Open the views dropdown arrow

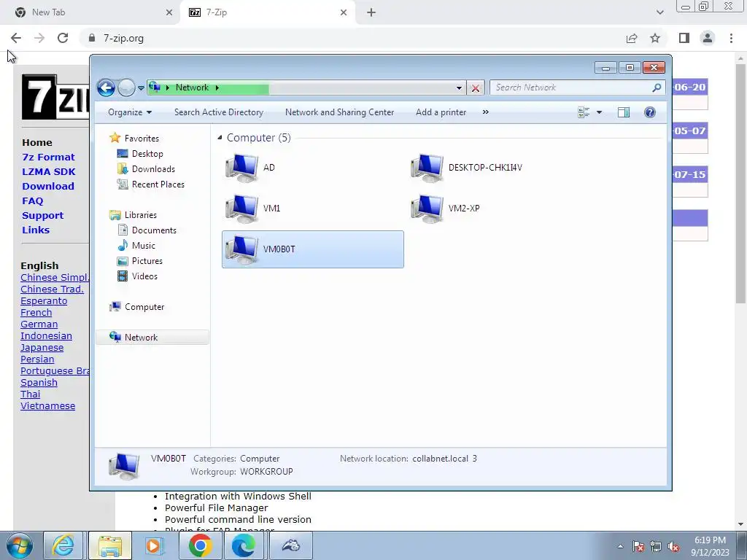point(600,112)
